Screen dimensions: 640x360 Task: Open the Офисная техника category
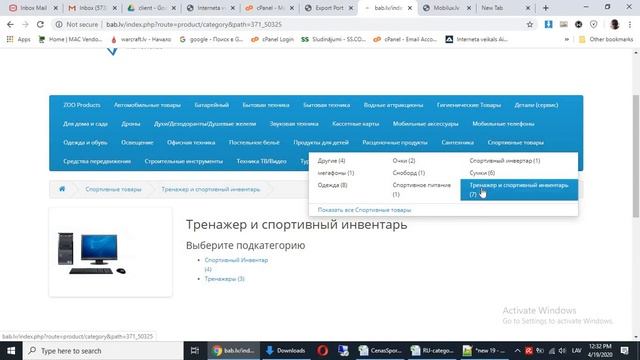191,142
